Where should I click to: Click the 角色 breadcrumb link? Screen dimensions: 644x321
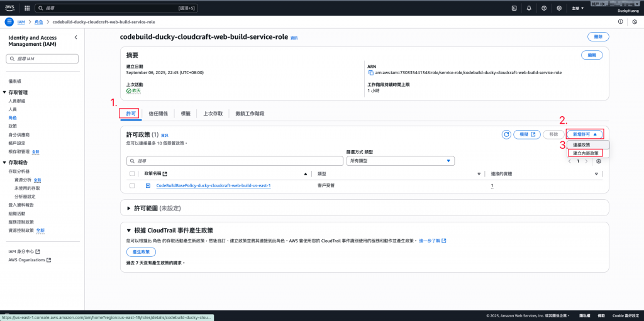click(x=39, y=22)
